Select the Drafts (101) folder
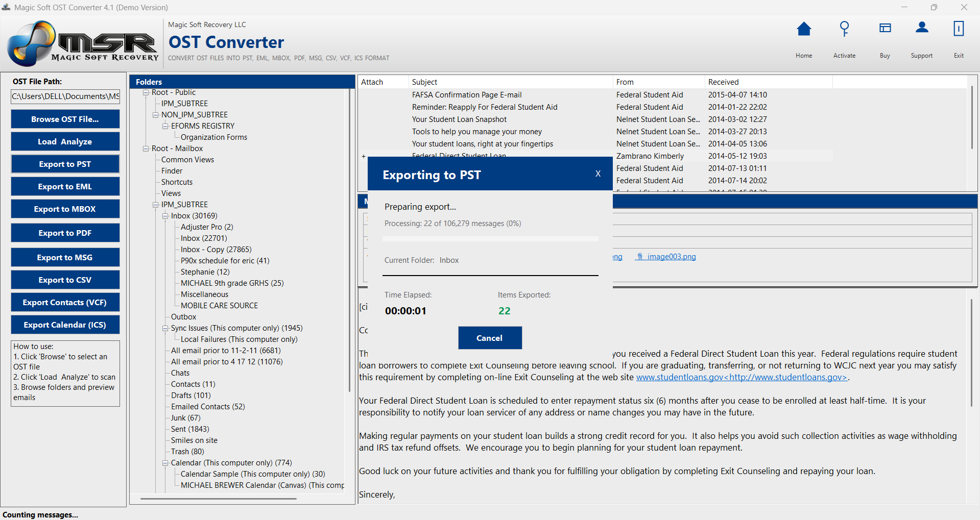 (x=190, y=395)
